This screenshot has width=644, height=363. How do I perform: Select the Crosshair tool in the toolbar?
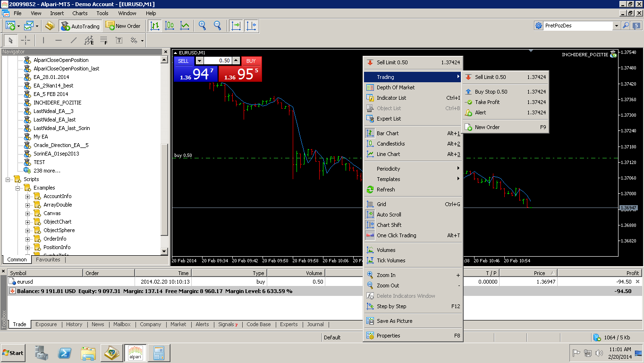(x=25, y=40)
